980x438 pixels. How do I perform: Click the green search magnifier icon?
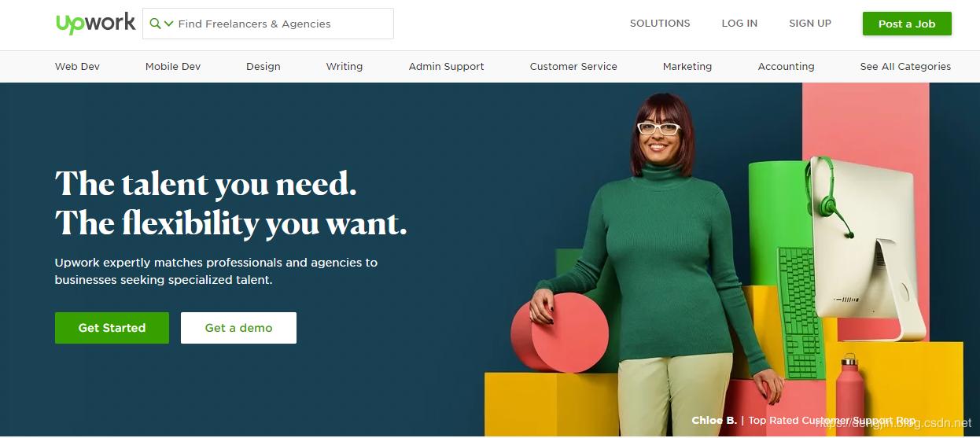click(155, 24)
